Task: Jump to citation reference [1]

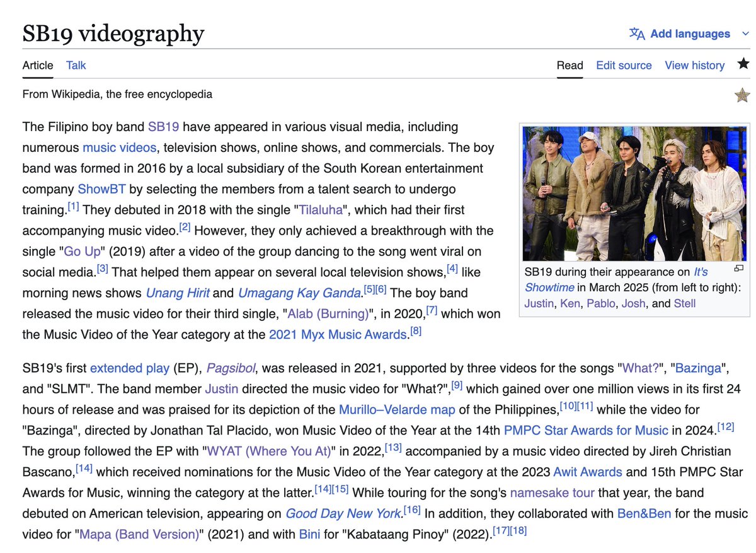Action: click(x=73, y=206)
